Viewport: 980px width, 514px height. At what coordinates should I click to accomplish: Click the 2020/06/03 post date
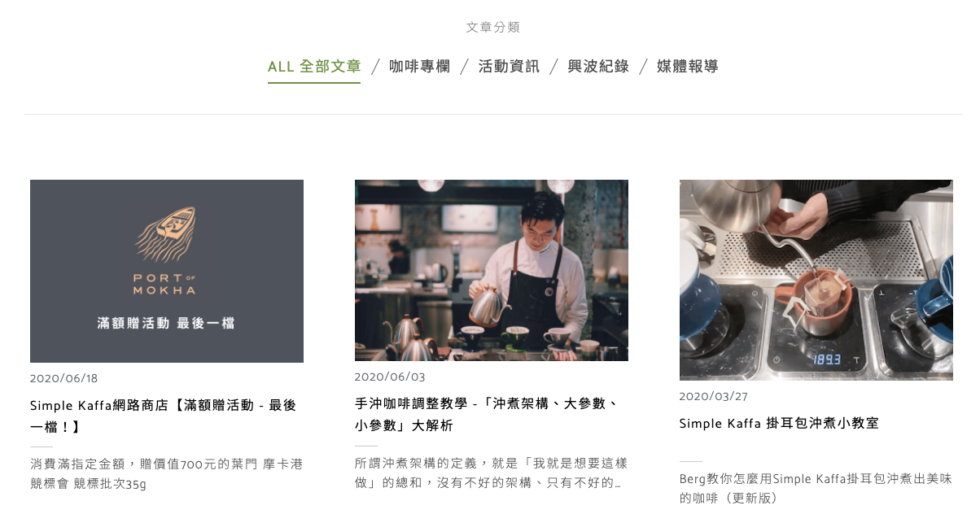click(x=390, y=377)
